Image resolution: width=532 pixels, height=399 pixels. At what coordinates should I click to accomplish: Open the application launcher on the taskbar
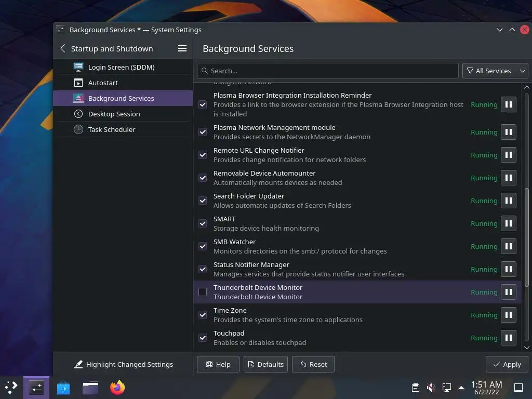(x=11, y=388)
